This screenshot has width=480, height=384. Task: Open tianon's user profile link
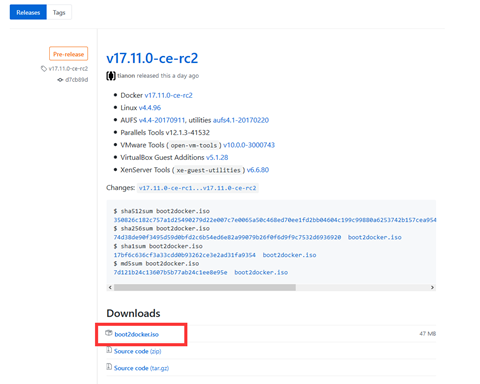point(126,76)
